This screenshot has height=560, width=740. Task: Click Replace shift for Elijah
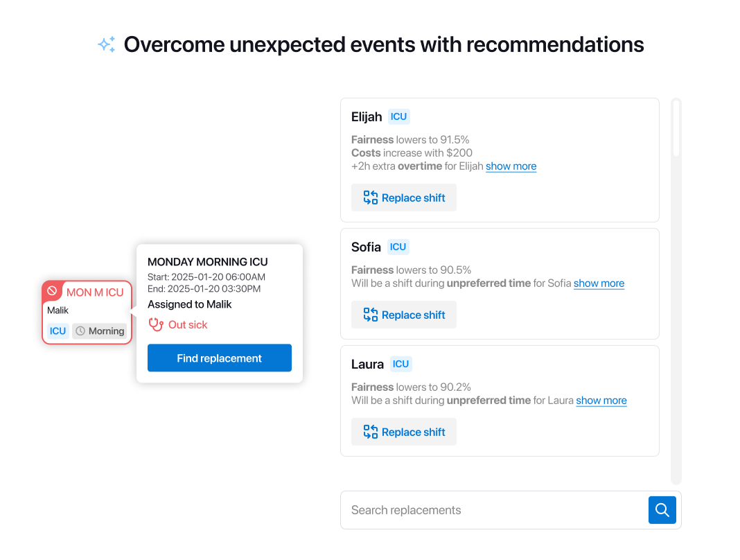click(404, 198)
